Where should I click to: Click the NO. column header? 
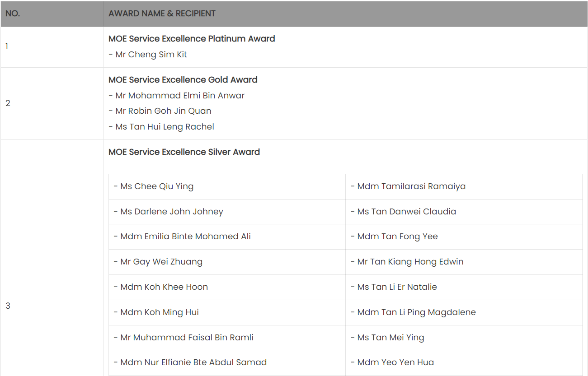(52, 14)
